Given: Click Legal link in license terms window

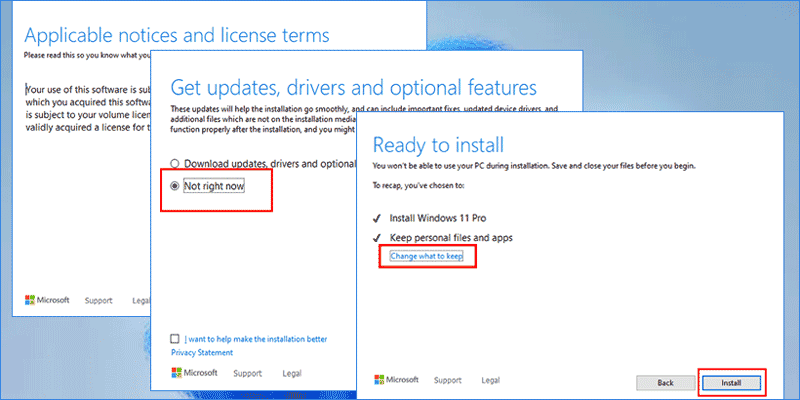Looking at the screenshot, I should pos(141,301).
